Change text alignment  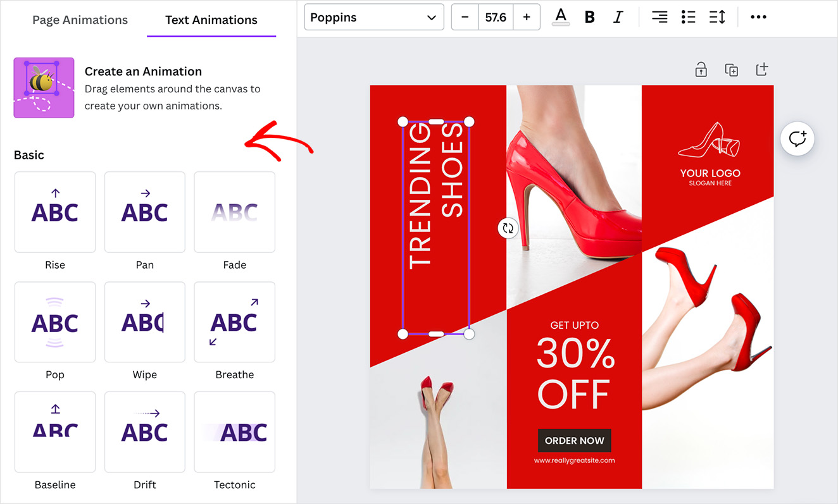(660, 18)
